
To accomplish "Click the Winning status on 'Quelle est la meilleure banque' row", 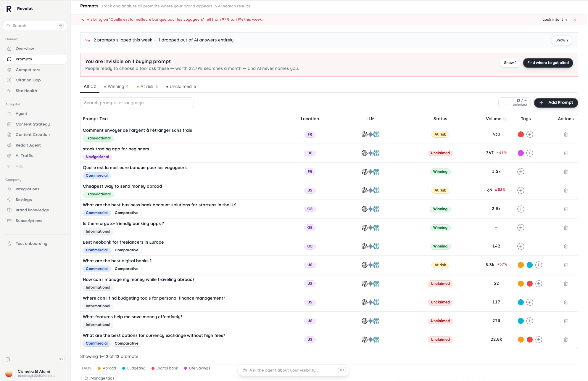I will [440, 172].
